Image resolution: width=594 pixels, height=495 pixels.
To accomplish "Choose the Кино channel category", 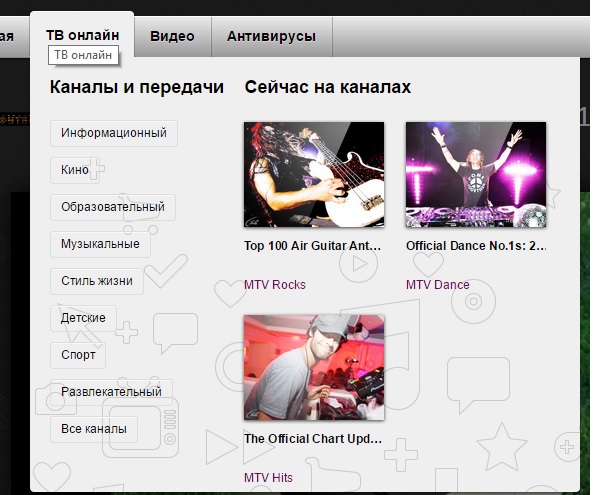I will (75, 170).
